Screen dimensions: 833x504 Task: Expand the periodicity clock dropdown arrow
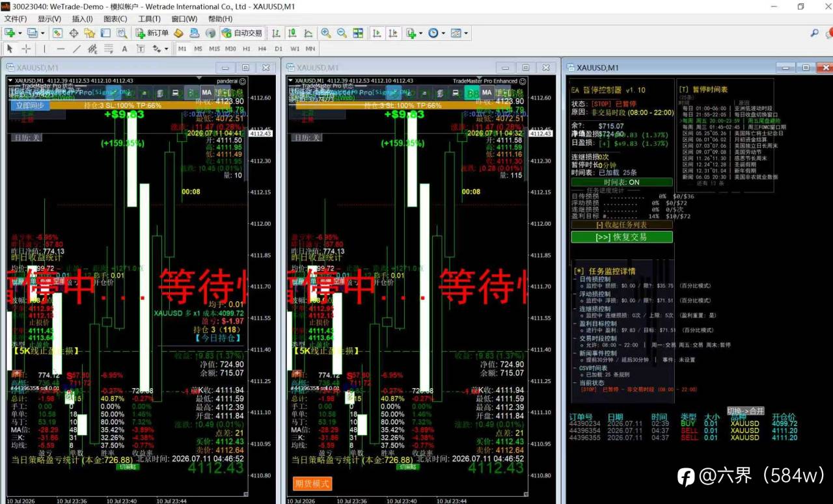[443, 33]
